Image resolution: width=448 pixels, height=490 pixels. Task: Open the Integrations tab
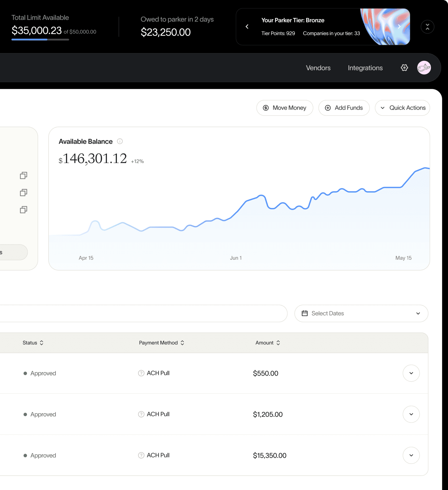(365, 68)
